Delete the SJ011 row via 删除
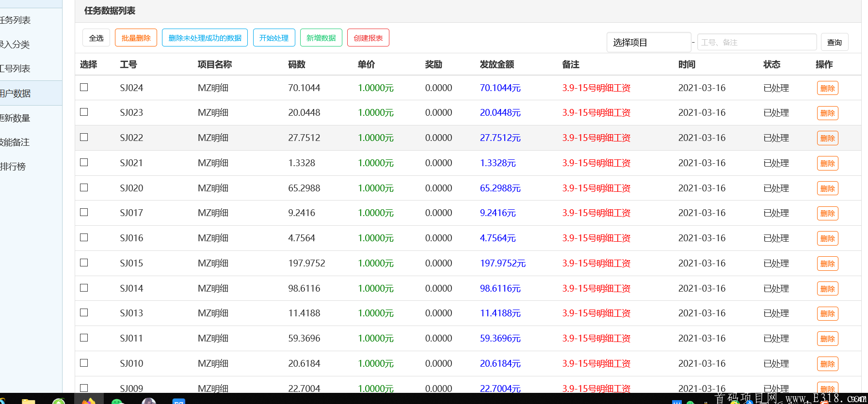868x404 pixels. pos(827,339)
